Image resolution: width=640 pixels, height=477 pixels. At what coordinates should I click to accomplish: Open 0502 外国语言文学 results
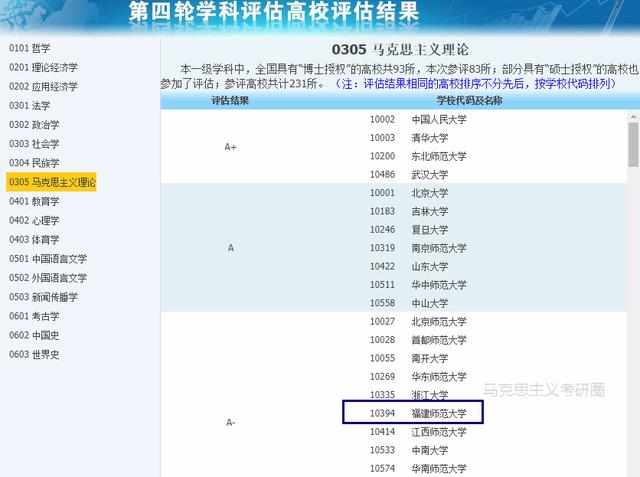click(x=48, y=278)
